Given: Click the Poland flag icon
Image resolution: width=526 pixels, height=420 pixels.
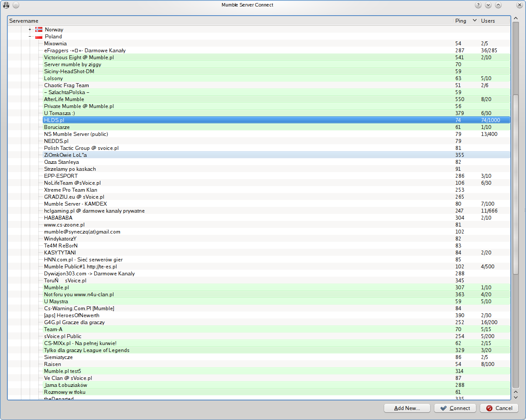Looking at the screenshot, I should click(38, 37).
